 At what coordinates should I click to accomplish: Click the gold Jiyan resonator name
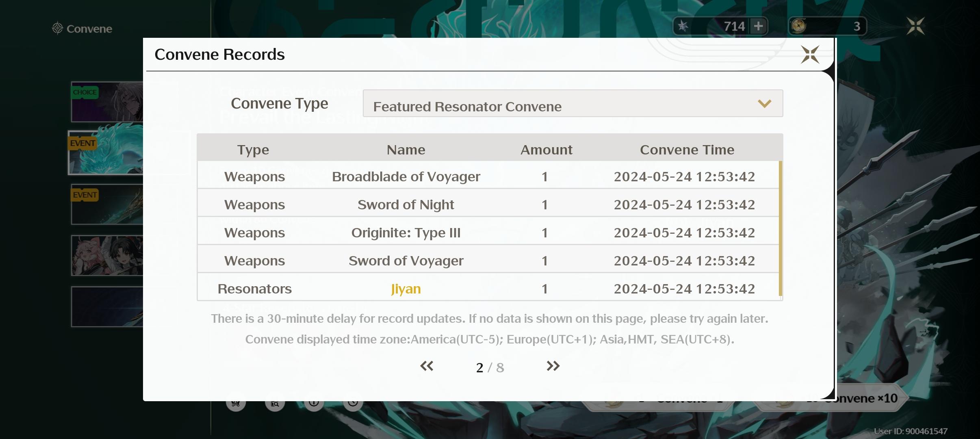pos(405,289)
